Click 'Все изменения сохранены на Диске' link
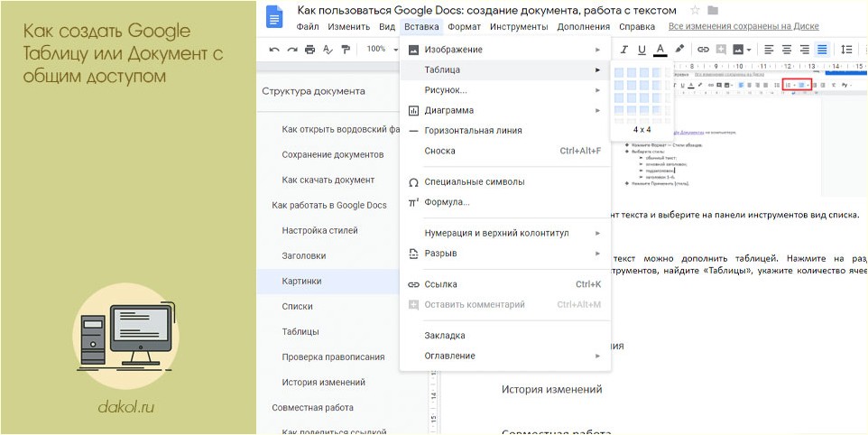The height and width of the screenshot is (435, 868). pyautogui.click(x=743, y=26)
